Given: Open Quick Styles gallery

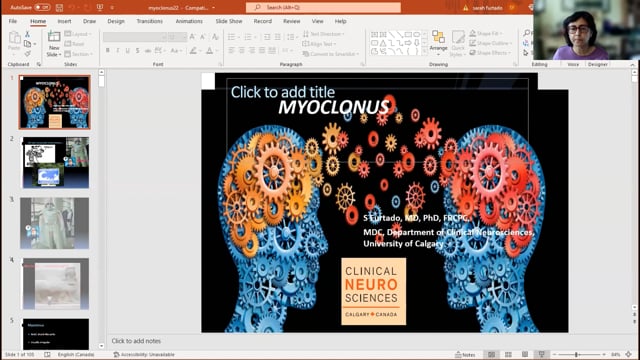Looking at the screenshot, I should (x=458, y=43).
